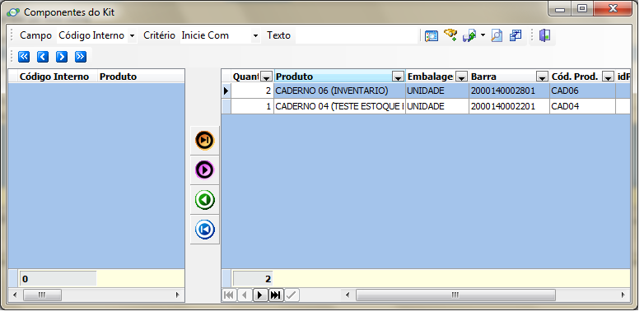
Task: Click the exit door icon
Action: pos(544,35)
